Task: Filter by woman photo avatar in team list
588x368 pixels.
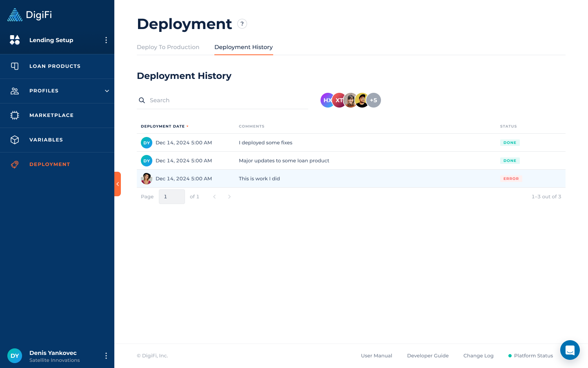Action: (350, 100)
